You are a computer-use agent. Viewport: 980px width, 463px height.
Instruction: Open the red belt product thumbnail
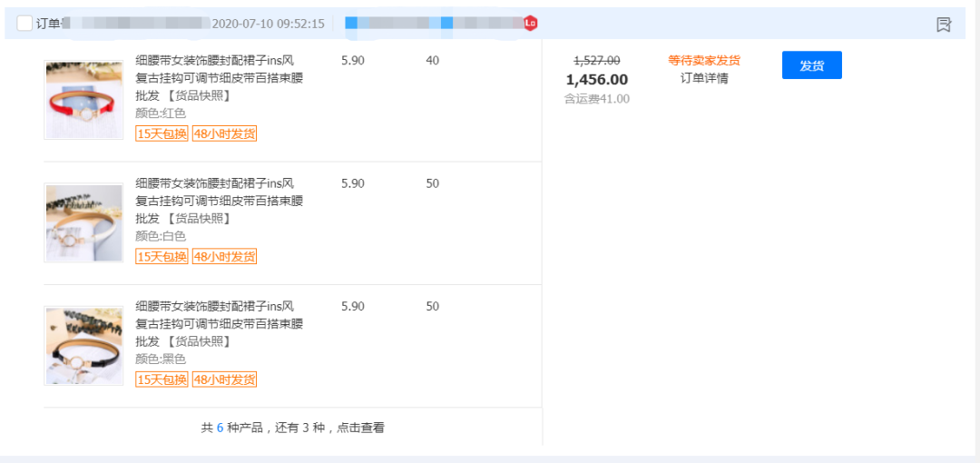(83, 100)
